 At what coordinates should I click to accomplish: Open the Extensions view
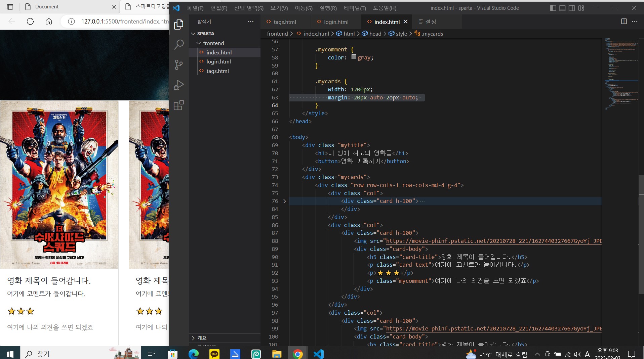(179, 105)
